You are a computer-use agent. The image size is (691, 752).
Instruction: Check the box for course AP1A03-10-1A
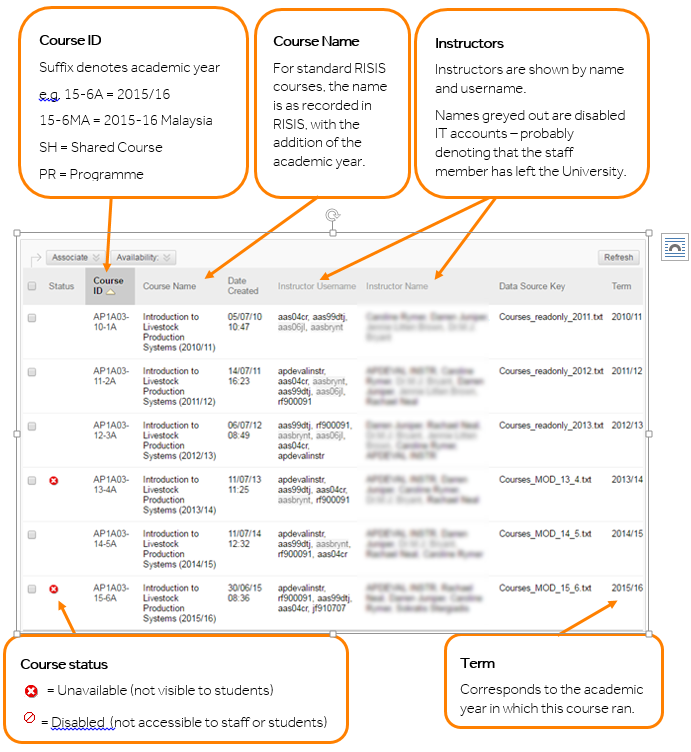tap(32, 318)
